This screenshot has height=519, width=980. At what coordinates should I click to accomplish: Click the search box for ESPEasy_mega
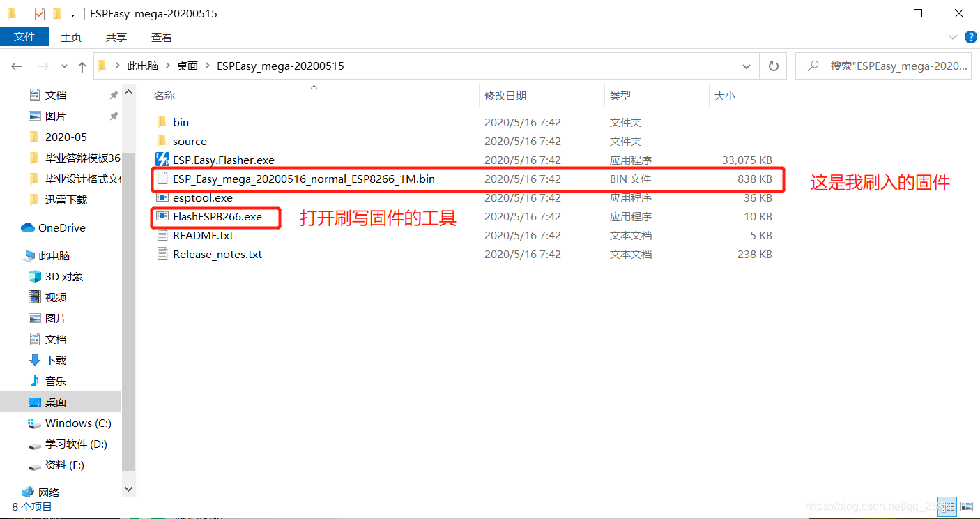pos(884,66)
